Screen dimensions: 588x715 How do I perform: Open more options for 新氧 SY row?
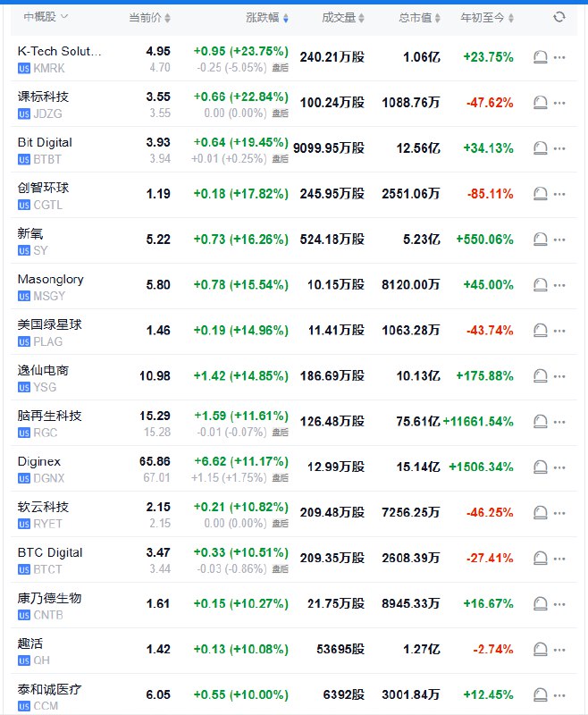[559, 240]
